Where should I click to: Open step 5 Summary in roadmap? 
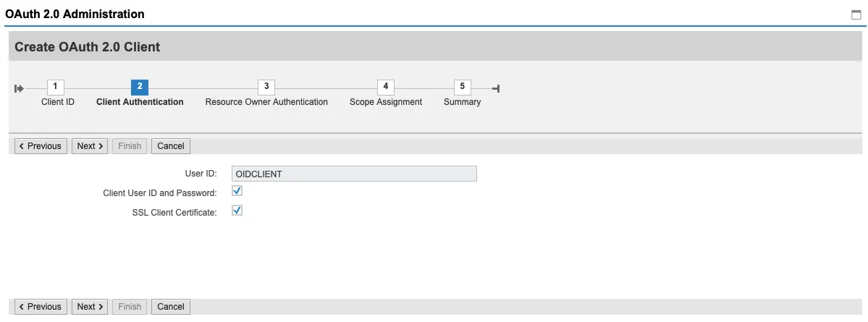(463, 87)
